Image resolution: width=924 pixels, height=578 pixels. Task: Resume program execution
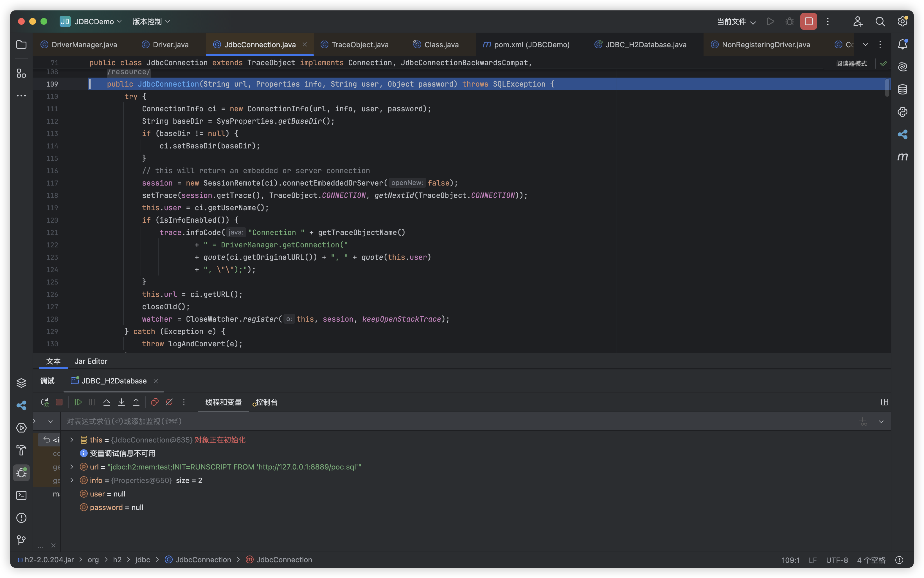point(78,402)
